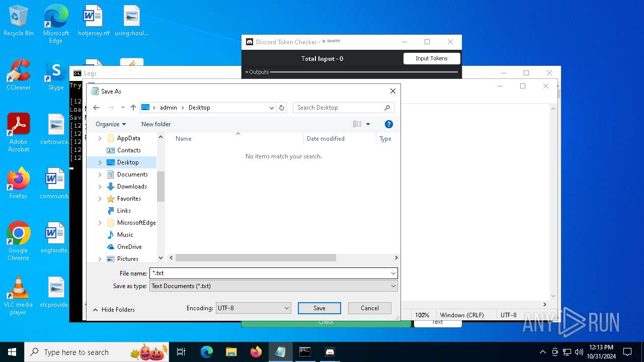Expand the Downloads tree node

point(100,187)
